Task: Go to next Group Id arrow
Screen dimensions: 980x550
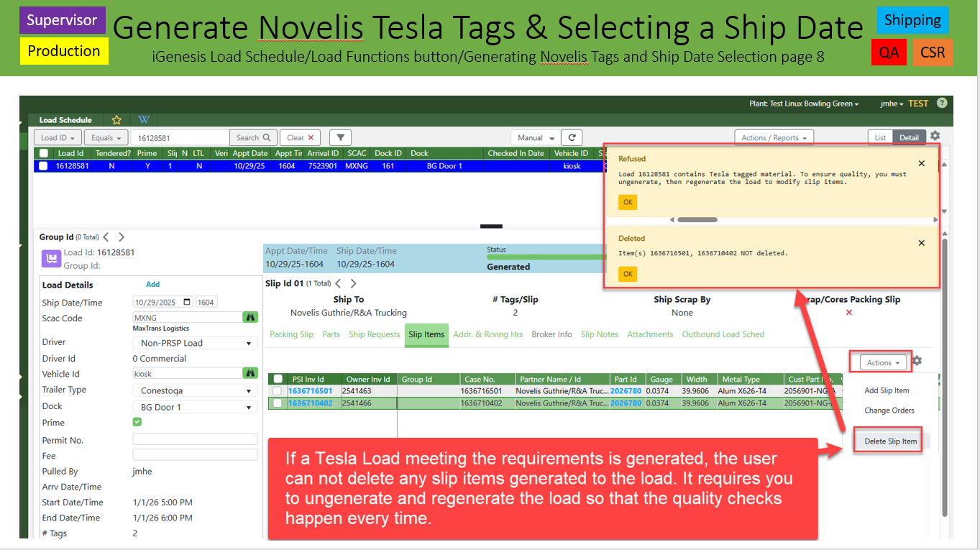Action: 121,237
